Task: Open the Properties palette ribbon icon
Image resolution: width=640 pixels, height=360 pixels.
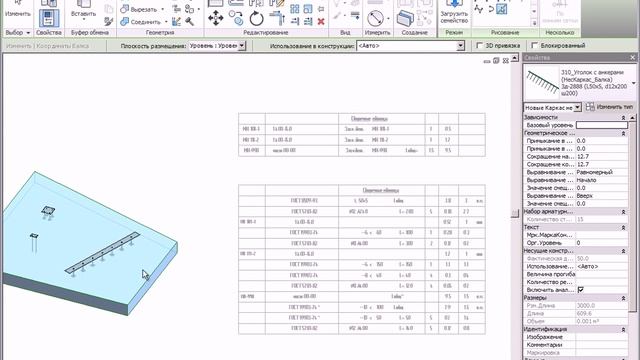Action: (x=49, y=18)
